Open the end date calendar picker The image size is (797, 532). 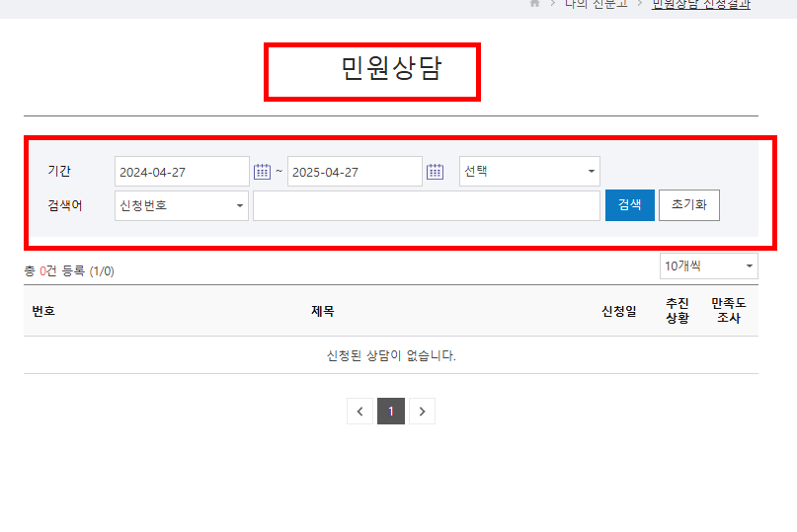click(436, 171)
